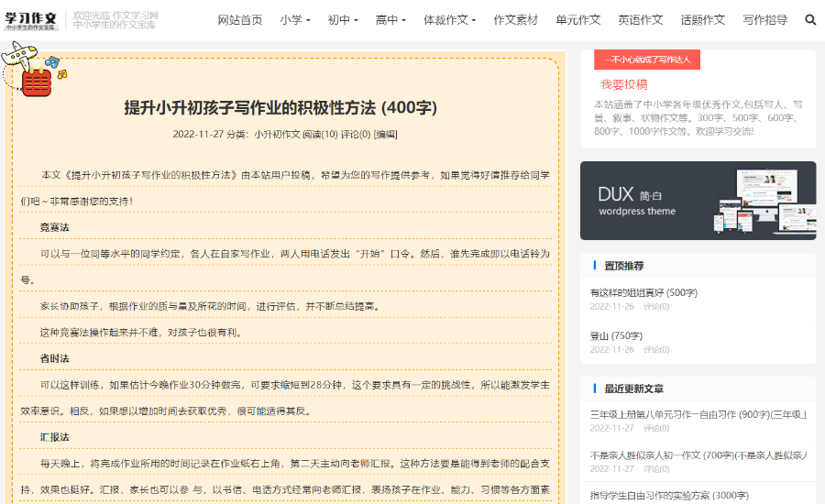This screenshot has height=504, width=825.
Task: Open 登山 (750字) article
Action: click(x=616, y=335)
